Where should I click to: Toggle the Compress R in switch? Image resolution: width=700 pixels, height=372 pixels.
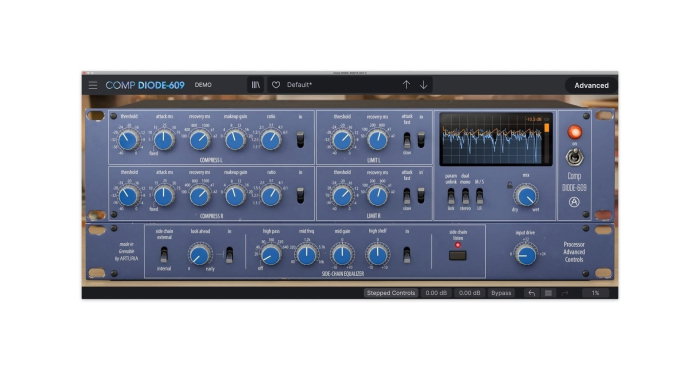click(x=300, y=196)
